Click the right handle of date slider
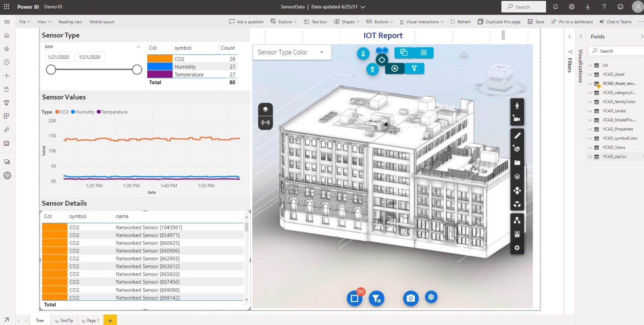Viewport: 644px width, 325px height. (137, 70)
